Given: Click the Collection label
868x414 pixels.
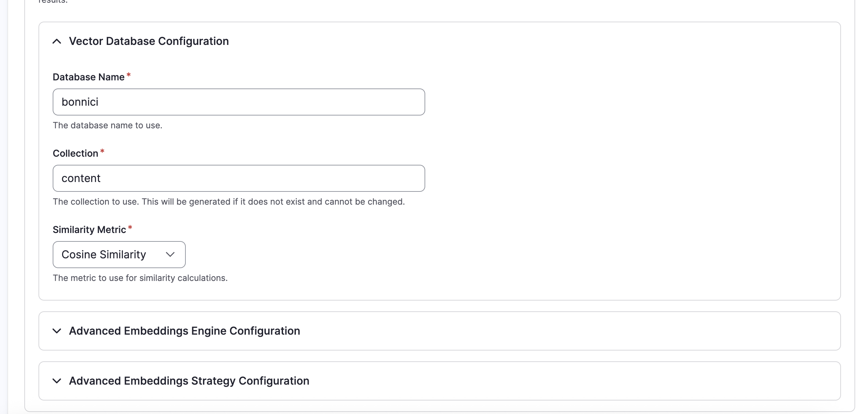Looking at the screenshot, I should click(x=75, y=153).
